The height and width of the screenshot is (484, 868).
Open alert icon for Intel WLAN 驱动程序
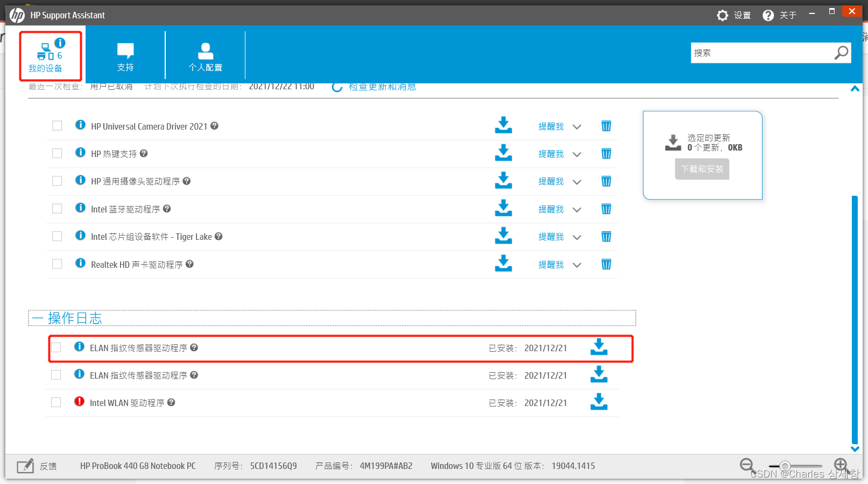[79, 401]
